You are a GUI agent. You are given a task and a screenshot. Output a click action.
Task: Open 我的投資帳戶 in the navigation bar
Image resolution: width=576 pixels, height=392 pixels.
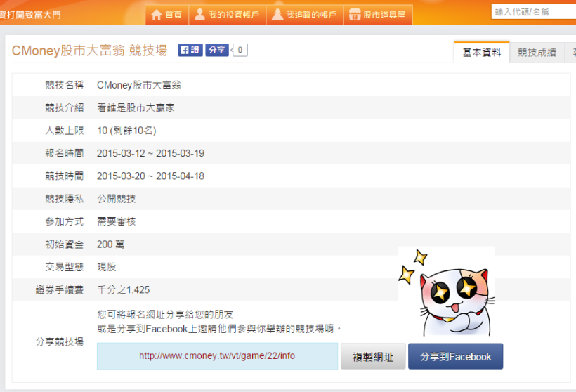[x=228, y=15]
